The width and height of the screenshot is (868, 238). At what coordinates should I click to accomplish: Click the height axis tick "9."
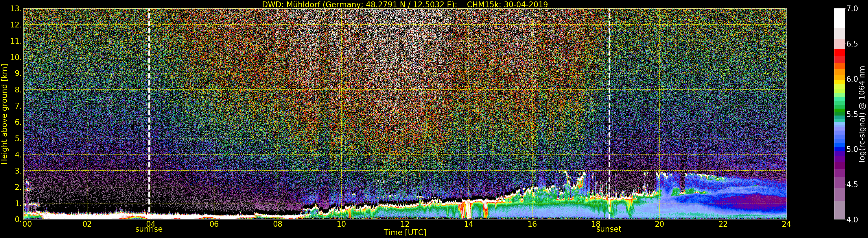[18, 73]
